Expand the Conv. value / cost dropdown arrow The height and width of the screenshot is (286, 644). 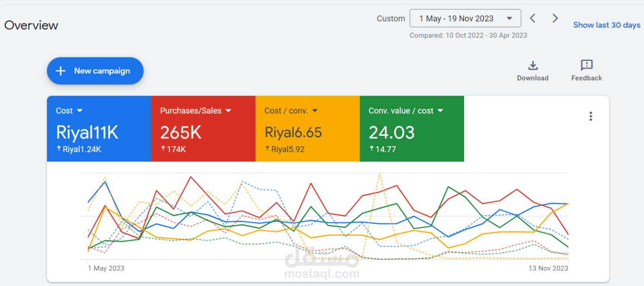(x=440, y=111)
